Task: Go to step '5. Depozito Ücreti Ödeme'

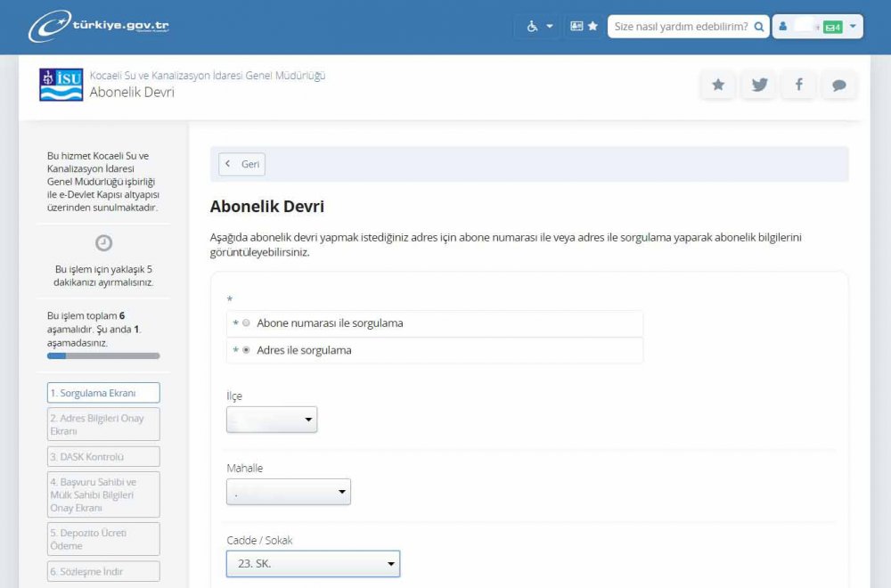Action: tap(103, 539)
